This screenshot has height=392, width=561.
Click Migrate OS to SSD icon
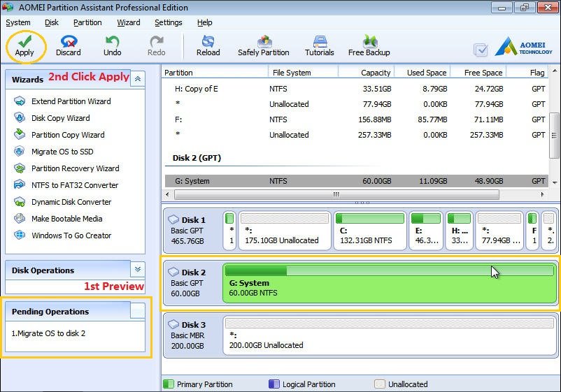pyautogui.click(x=20, y=151)
